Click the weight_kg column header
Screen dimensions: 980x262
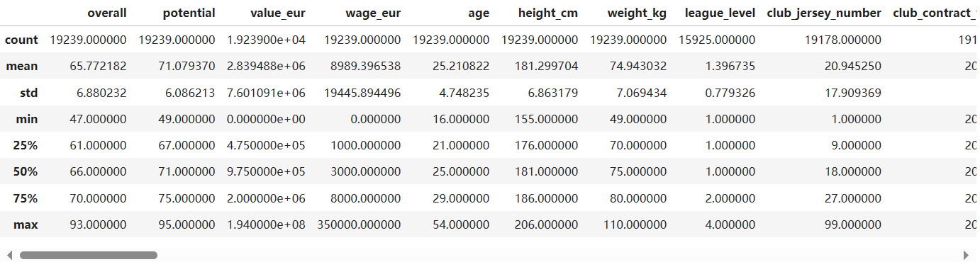coord(637,13)
